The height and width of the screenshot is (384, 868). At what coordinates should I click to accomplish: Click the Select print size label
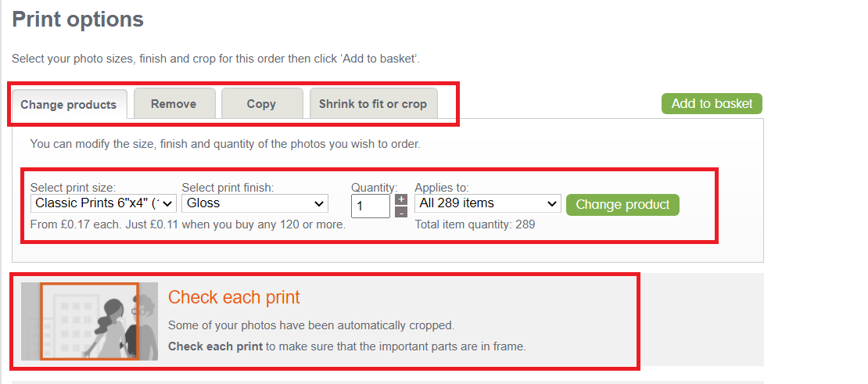tap(73, 188)
